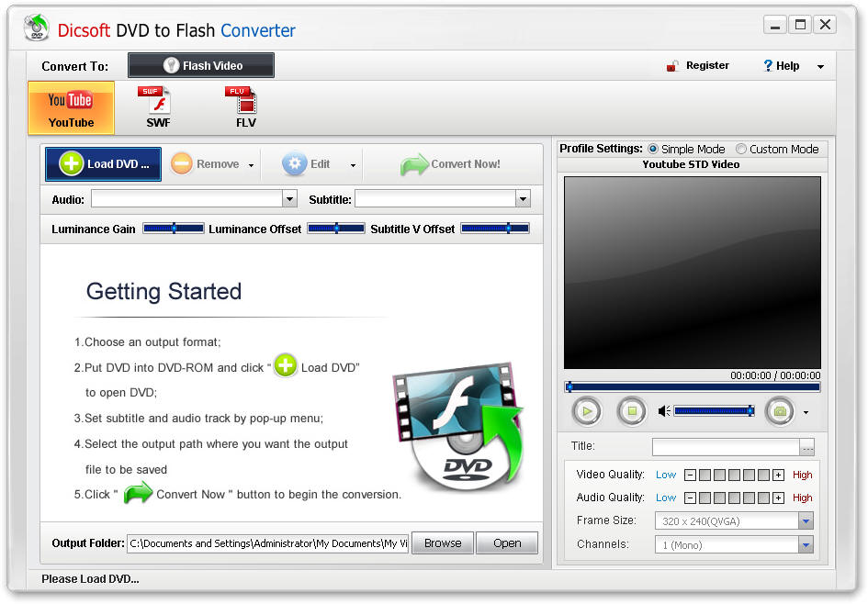Adjust the Luminance Offset slider

point(336,229)
